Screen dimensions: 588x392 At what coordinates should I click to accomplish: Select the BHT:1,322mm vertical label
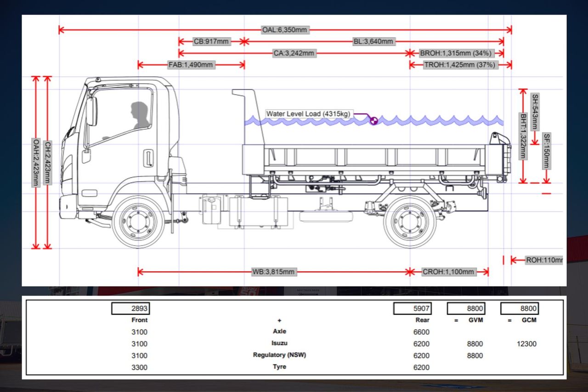(523, 136)
